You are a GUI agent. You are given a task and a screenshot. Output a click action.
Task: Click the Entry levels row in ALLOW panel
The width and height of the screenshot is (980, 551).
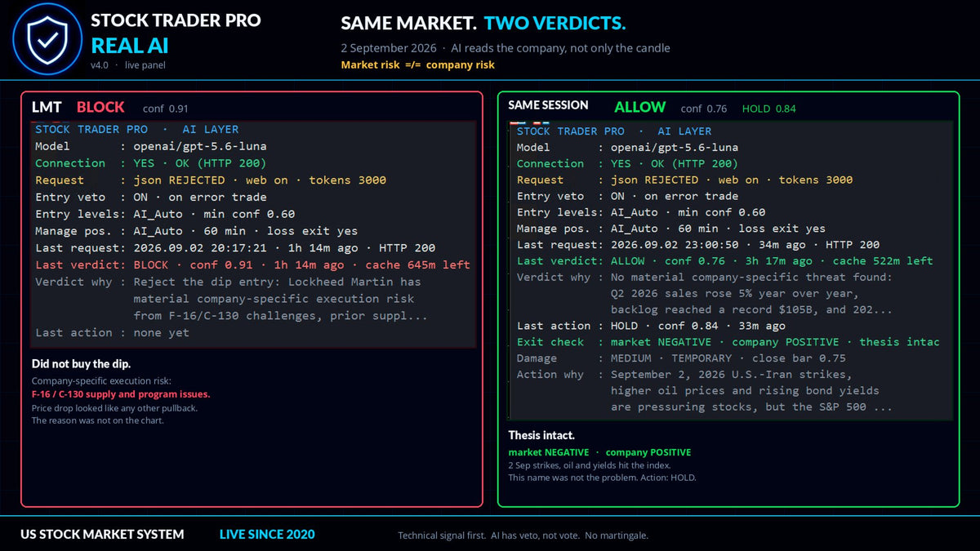coord(641,213)
